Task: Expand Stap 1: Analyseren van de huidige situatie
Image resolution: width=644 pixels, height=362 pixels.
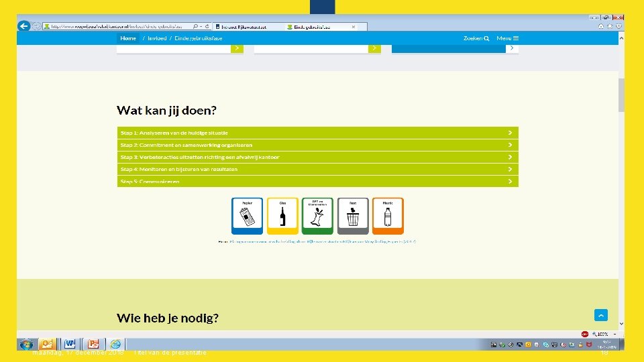Action: 317,133
